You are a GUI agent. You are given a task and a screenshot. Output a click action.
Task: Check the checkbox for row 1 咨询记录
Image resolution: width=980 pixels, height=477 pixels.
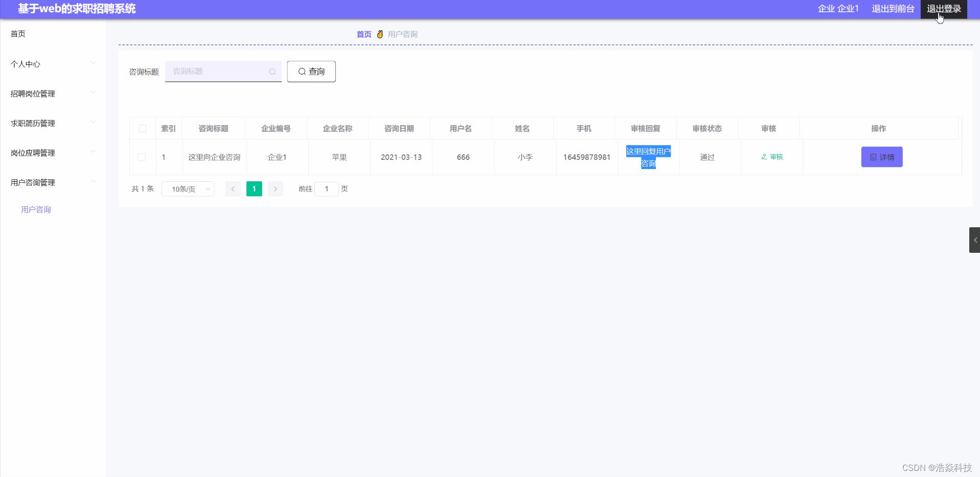[x=142, y=157]
